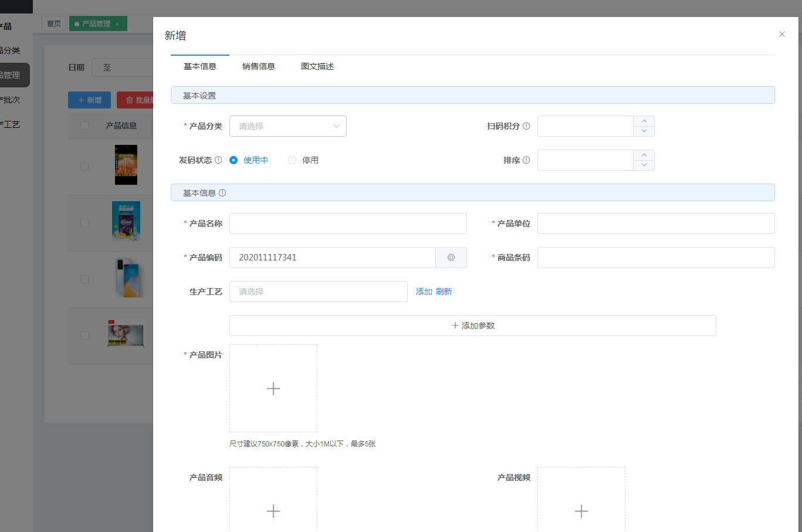802x532 pixels.
Task: Click plus icon in 产品视频 upload box
Action: tap(581, 511)
